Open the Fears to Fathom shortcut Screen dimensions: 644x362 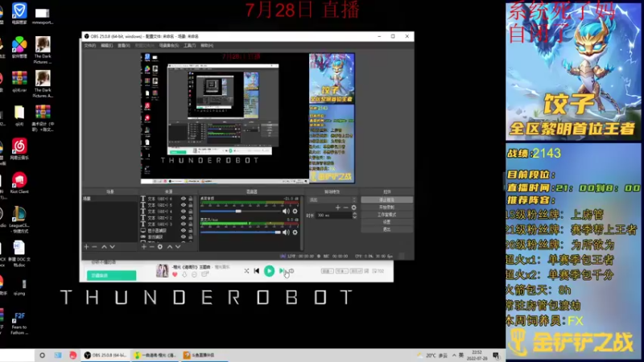pos(19,323)
